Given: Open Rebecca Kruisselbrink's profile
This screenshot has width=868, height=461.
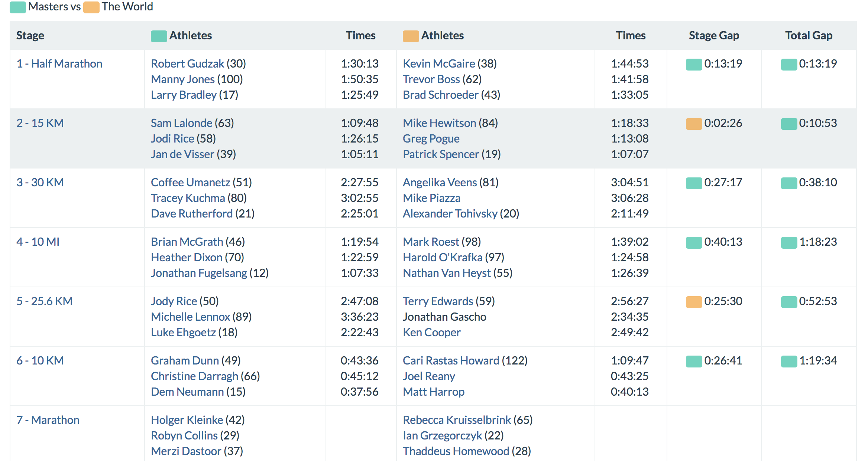Looking at the screenshot, I should click(x=457, y=420).
